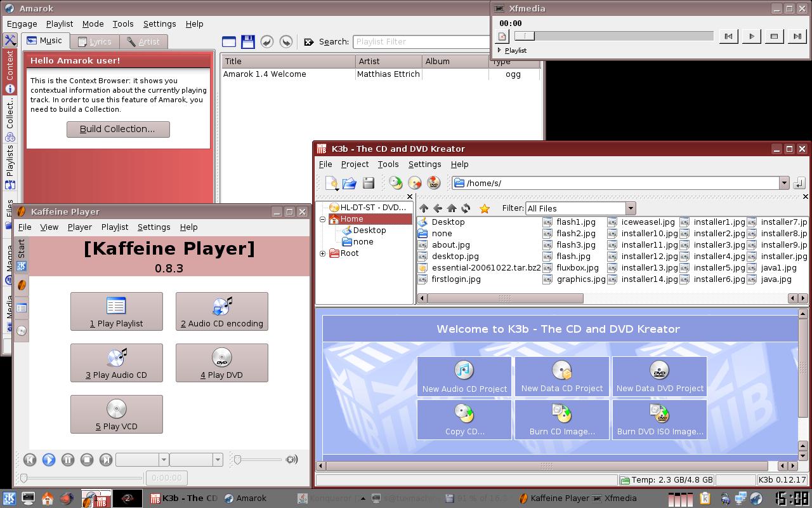812x508 pixels.
Task: Reload the K3b file browser view
Action: point(466,208)
